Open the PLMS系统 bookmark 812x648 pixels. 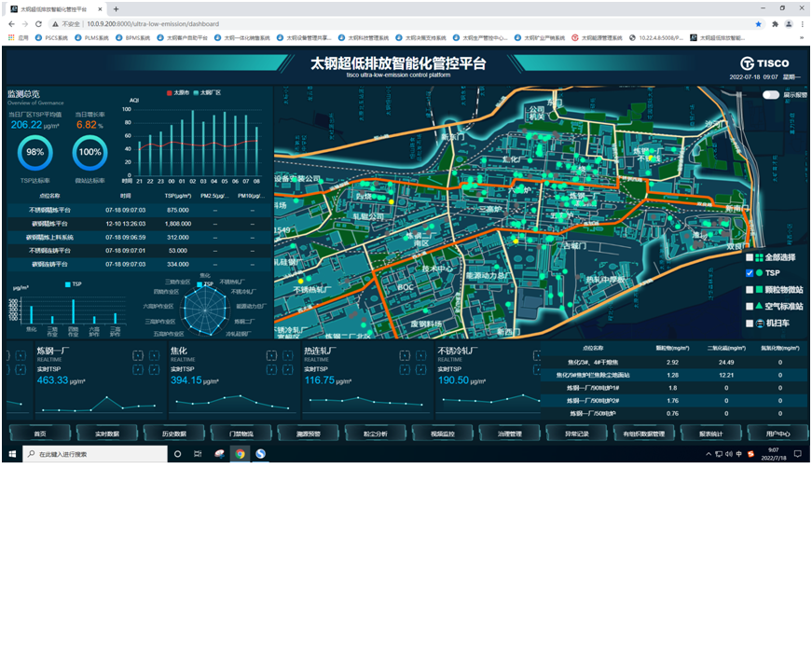coord(91,37)
